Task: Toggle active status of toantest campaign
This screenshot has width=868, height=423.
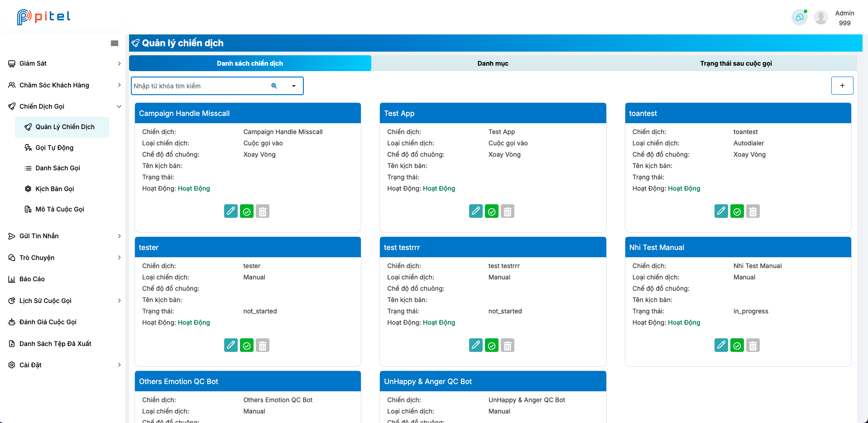Action: (x=737, y=211)
